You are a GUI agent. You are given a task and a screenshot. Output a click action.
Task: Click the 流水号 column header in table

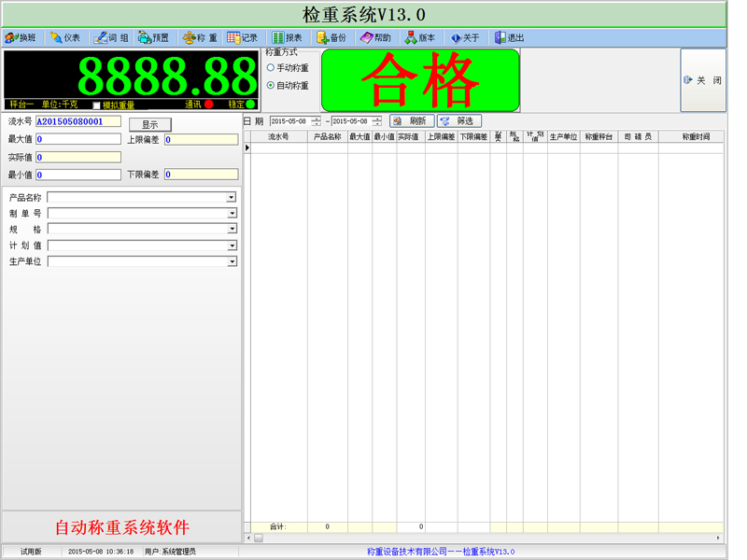pos(278,136)
